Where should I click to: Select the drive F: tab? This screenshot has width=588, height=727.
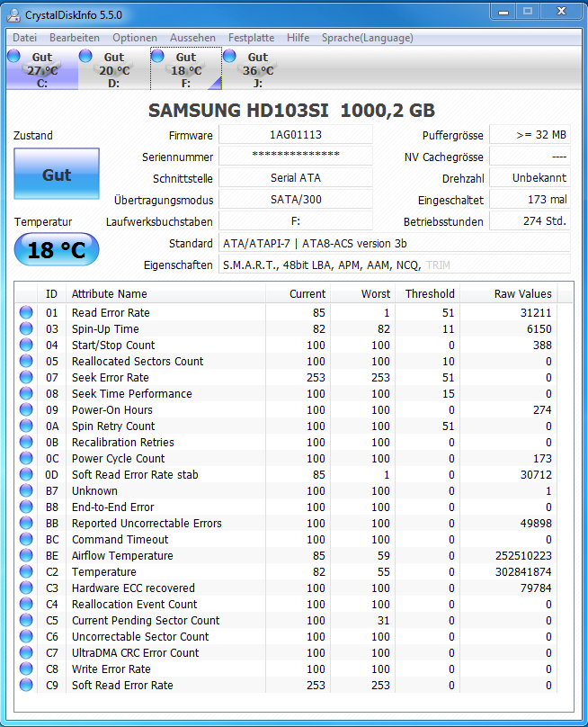(186, 68)
